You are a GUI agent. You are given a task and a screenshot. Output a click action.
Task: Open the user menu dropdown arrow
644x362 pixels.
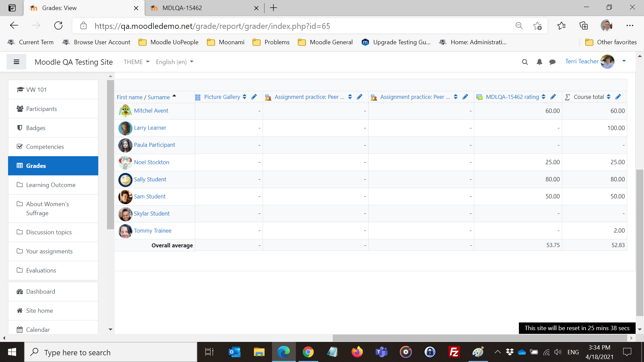tap(624, 61)
